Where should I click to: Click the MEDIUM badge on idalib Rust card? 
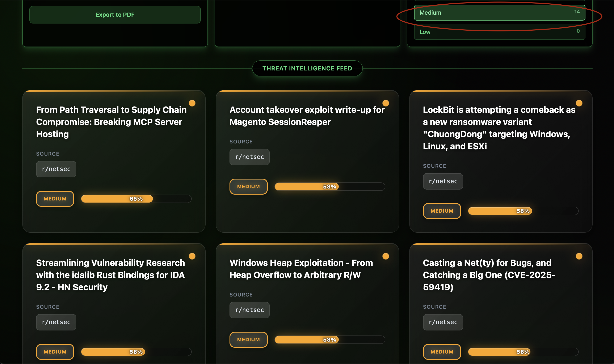point(55,351)
